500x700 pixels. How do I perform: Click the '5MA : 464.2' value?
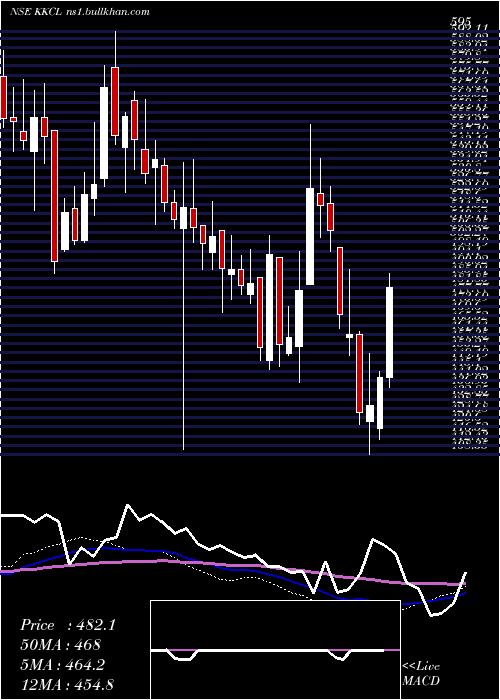point(62,665)
